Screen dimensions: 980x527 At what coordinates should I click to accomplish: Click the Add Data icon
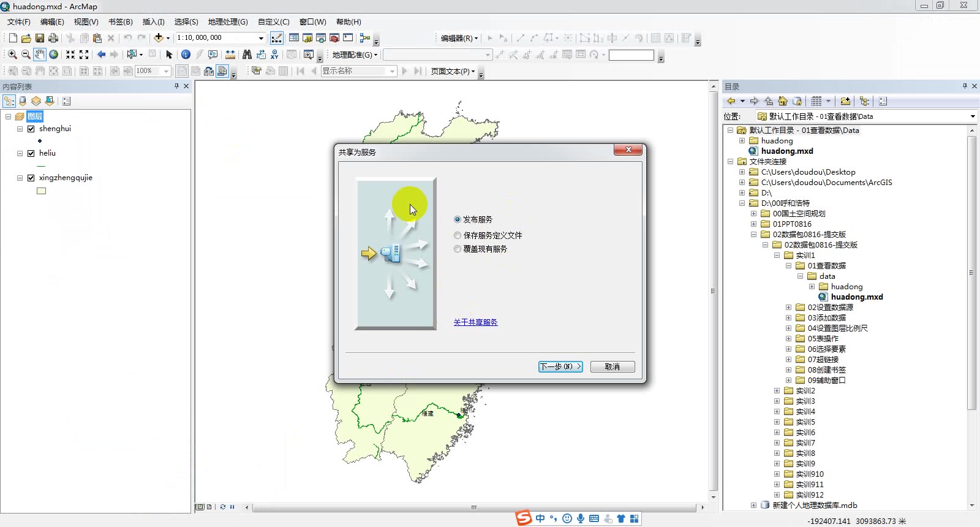[x=159, y=38]
